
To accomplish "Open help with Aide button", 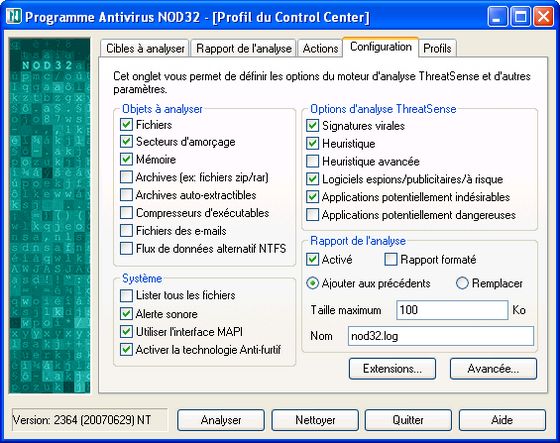I will (x=502, y=420).
